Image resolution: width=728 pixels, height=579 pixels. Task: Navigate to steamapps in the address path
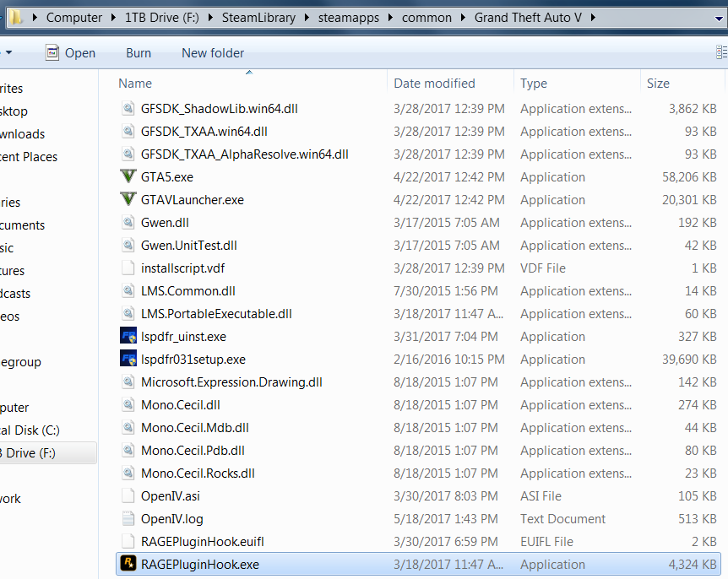pyautogui.click(x=349, y=18)
